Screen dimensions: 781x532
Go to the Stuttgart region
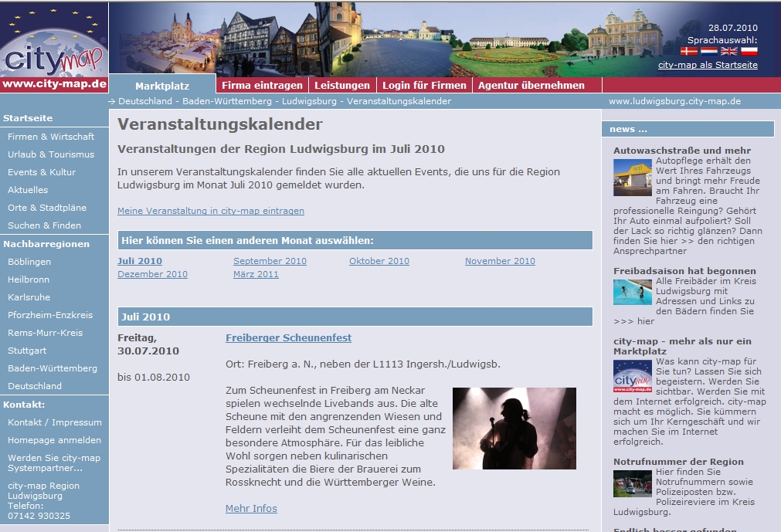pos(27,351)
